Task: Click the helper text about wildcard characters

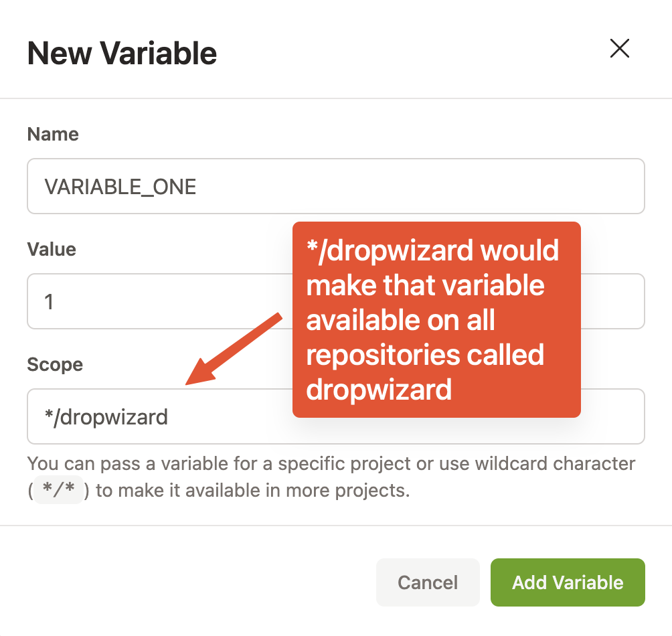Action: click(x=331, y=477)
